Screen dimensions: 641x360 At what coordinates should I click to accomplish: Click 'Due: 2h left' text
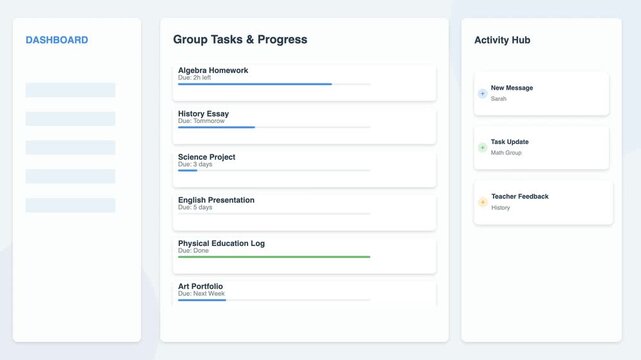[195, 78]
